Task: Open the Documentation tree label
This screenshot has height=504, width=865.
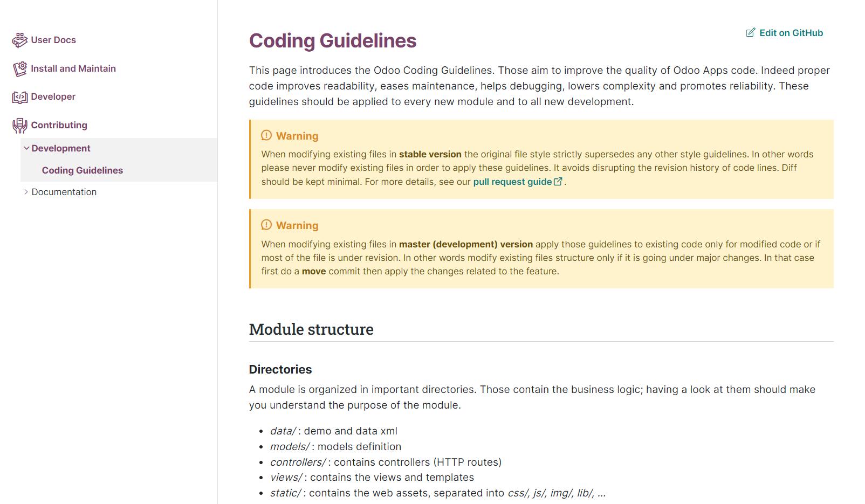Action: click(x=64, y=192)
